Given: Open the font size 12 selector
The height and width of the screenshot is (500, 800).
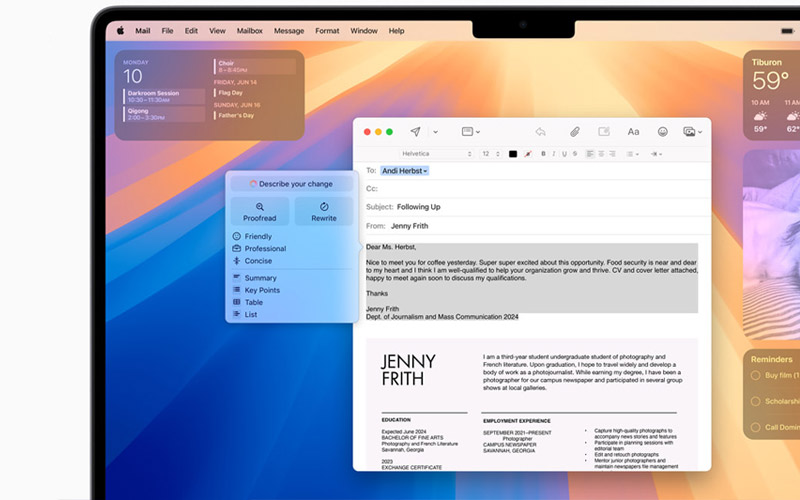Looking at the screenshot, I should (490, 154).
